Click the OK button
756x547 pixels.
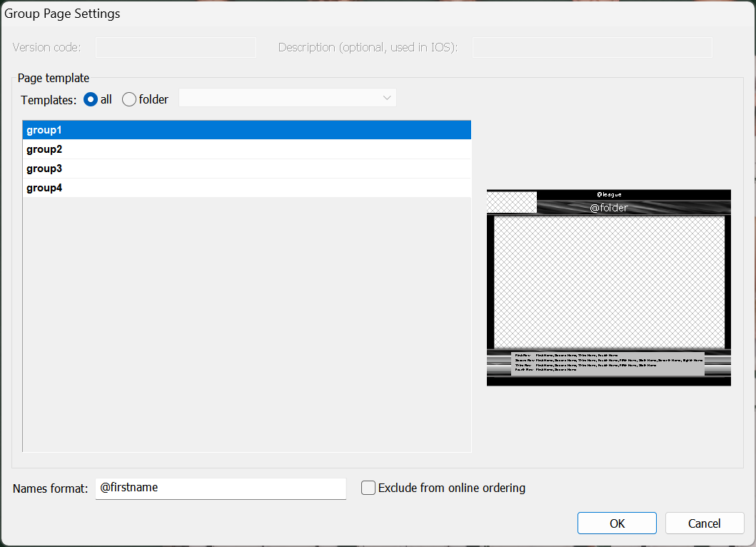(617, 523)
